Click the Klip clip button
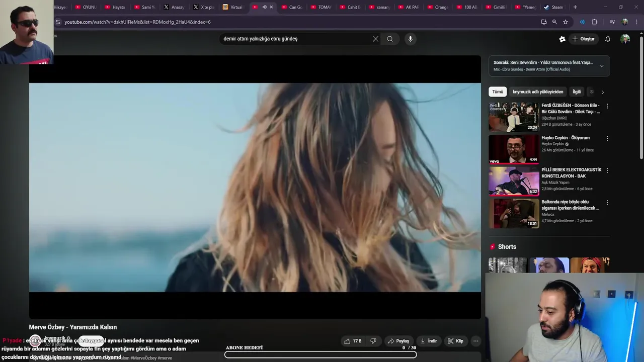The height and width of the screenshot is (362, 644). [455, 341]
